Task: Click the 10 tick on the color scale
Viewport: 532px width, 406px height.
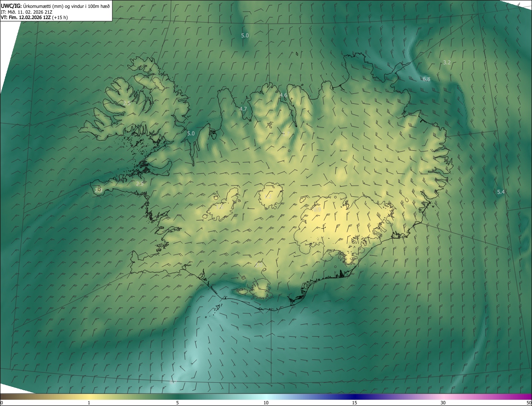Action: 266,403
